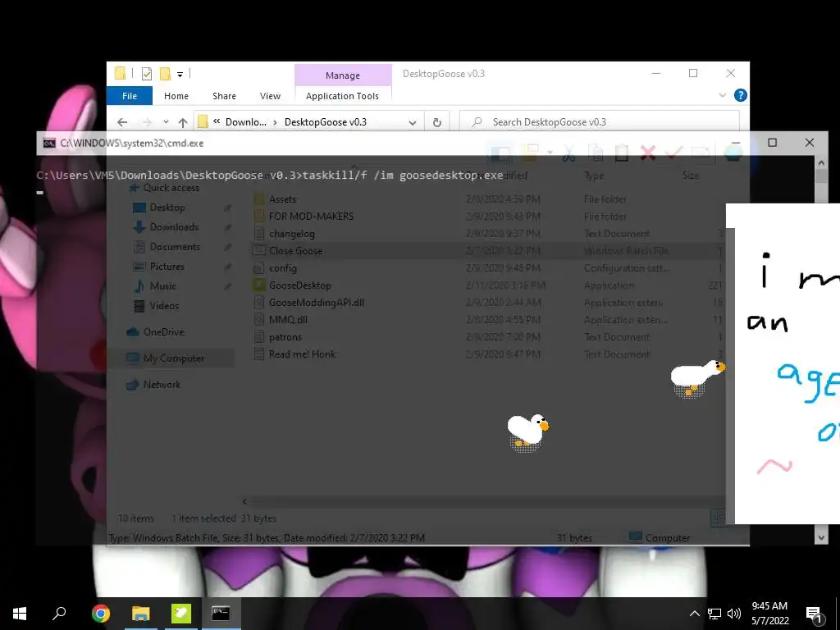
Task: Switch to Command Prompt taskbar icon
Action: click(221, 614)
